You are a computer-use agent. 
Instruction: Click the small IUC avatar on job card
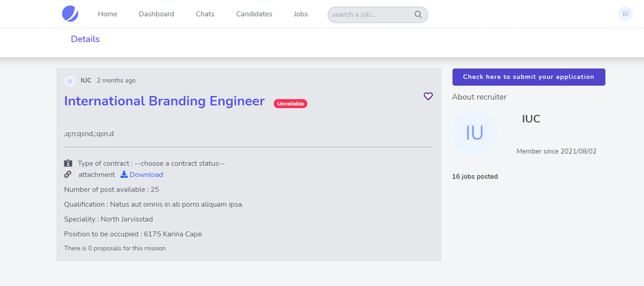tap(70, 81)
